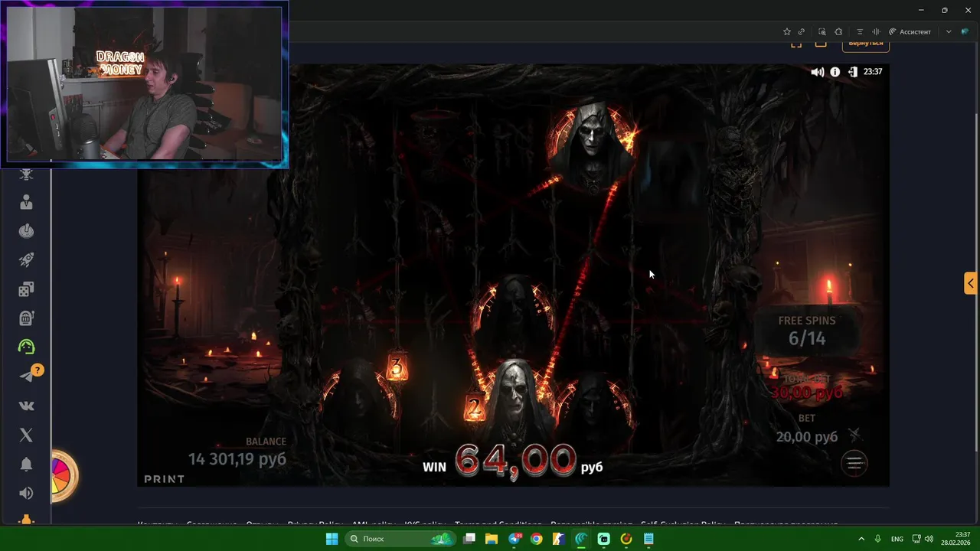980x551 pixels.
Task: Open the live dealer sidebar icon
Action: click(x=26, y=202)
